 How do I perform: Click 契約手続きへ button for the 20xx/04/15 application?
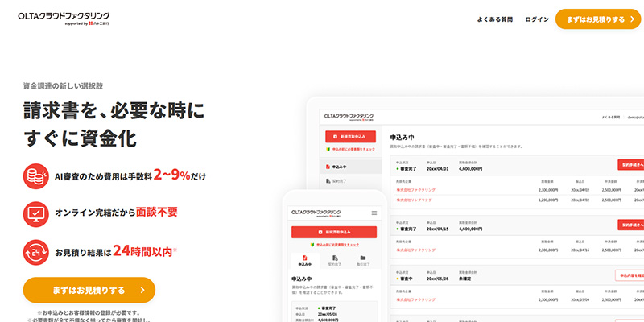(631, 225)
